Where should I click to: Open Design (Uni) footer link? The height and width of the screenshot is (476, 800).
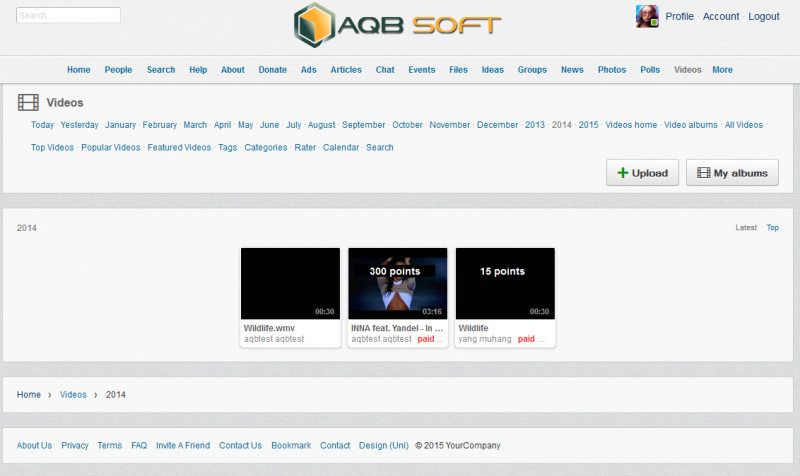pos(384,445)
